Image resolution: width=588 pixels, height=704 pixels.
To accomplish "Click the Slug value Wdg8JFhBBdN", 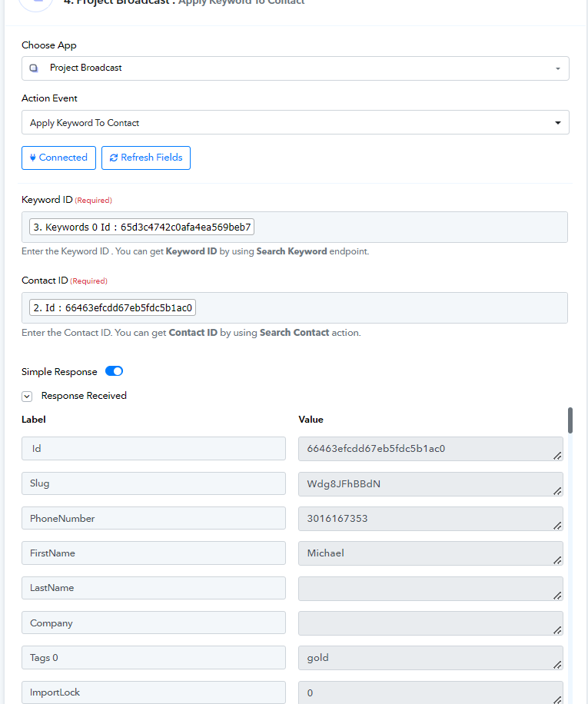I will 430,484.
